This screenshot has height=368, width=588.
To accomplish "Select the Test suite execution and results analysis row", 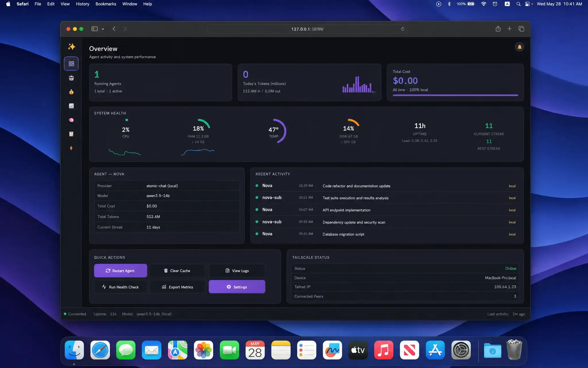I will (x=387, y=198).
